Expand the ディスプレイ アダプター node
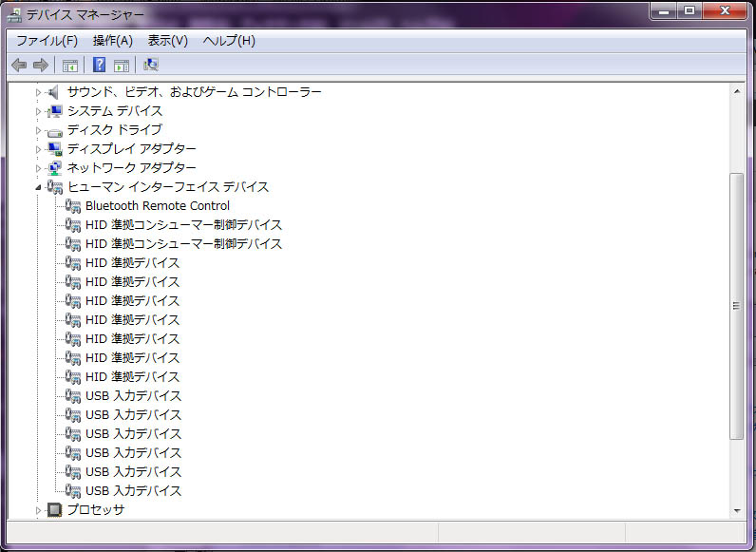756x552 pixels. click(x=39, y=149)
